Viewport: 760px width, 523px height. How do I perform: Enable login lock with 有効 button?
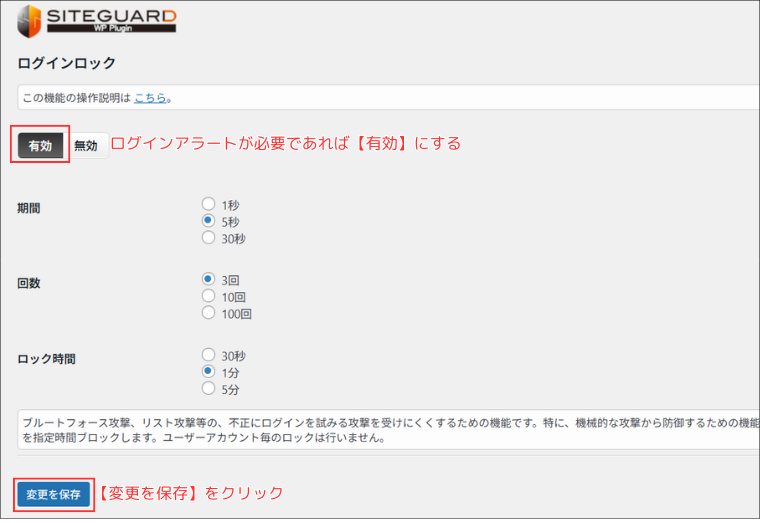40,145
